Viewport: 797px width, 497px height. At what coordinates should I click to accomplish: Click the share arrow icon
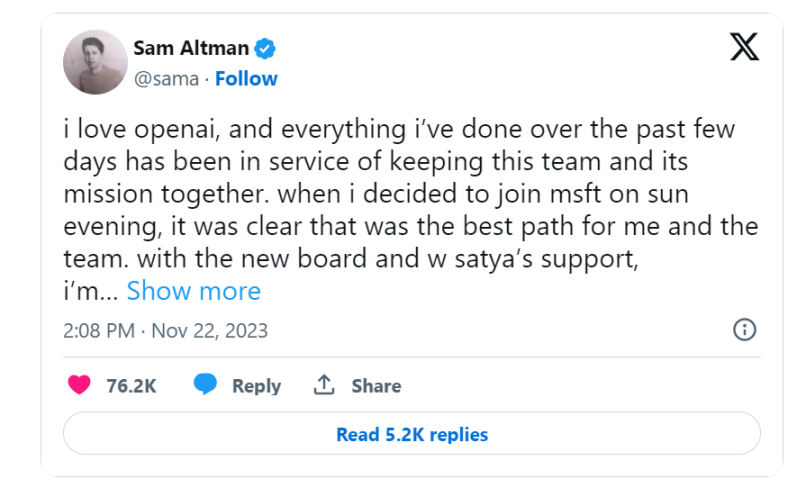[324, 385]
